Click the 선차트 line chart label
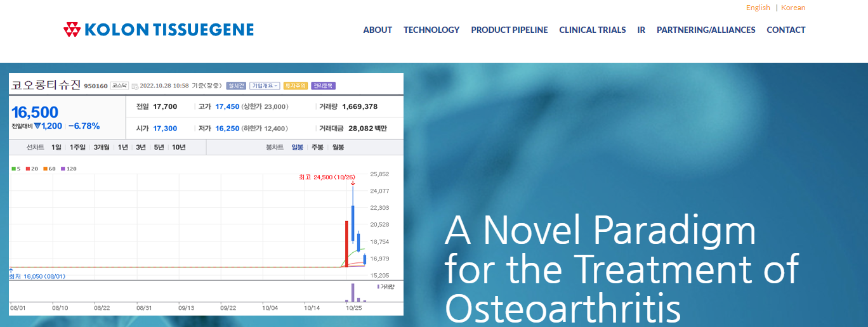The height and width of the screenshot is (327, 868). click(x=36, y=147)
